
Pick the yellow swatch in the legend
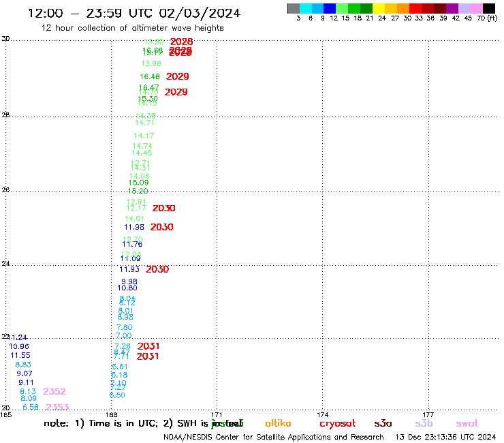point(379,8)
